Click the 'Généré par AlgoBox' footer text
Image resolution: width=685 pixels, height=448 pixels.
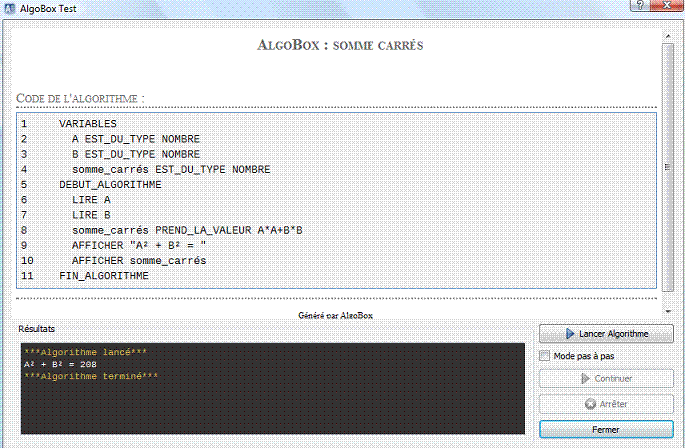tap(336, 315)
